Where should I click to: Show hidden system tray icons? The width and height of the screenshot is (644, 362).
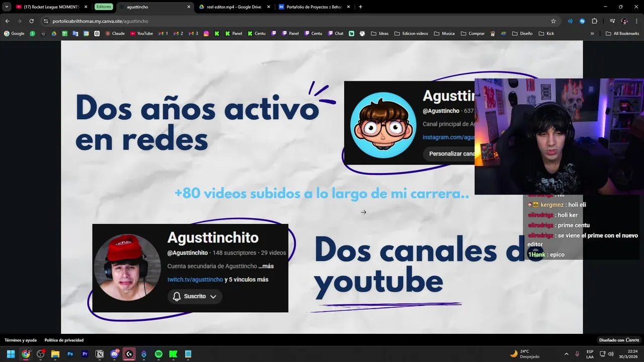point(567,354)
